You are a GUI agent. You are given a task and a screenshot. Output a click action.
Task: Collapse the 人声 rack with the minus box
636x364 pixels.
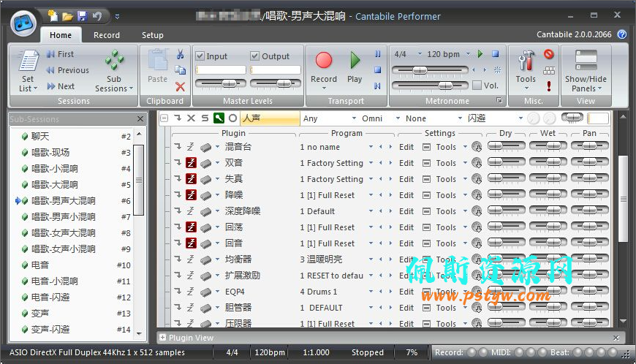tap(164, 118)
